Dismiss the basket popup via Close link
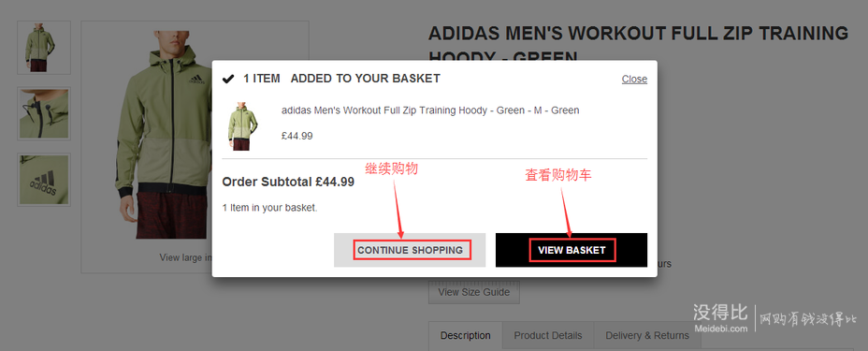 coord(634,80)
